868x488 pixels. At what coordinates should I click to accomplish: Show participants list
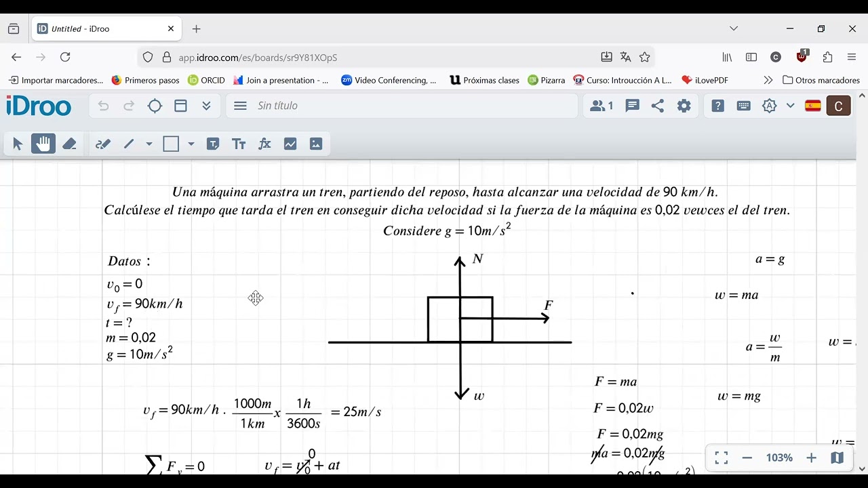tap(601, 106)
